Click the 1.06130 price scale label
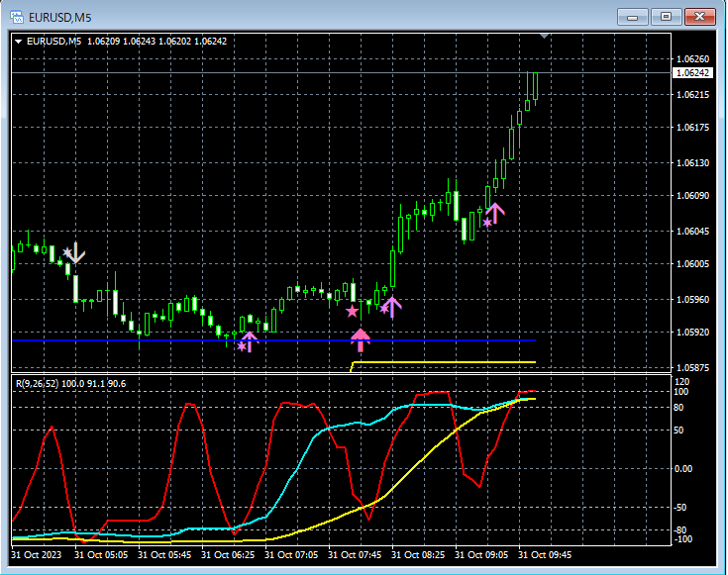Image resolution: width=728 pixels, height=575 pixels. tap(692, 163)
